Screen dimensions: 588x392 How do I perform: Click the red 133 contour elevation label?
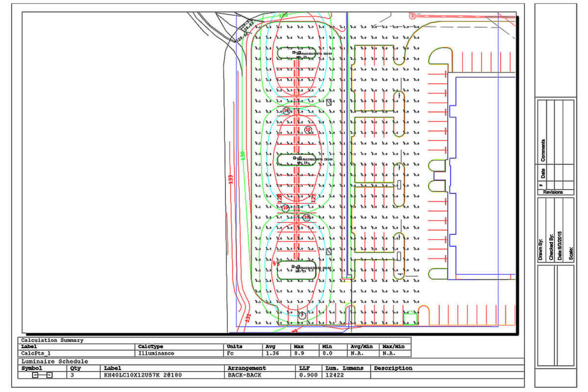point(230,179)
